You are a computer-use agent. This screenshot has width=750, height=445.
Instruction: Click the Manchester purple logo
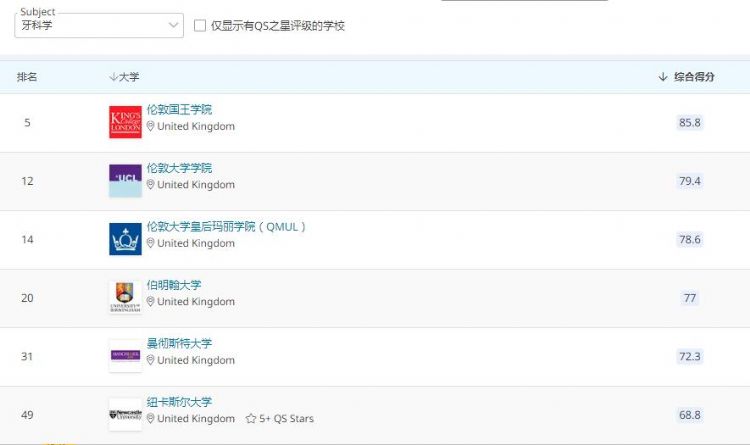(x=125, y=356)
